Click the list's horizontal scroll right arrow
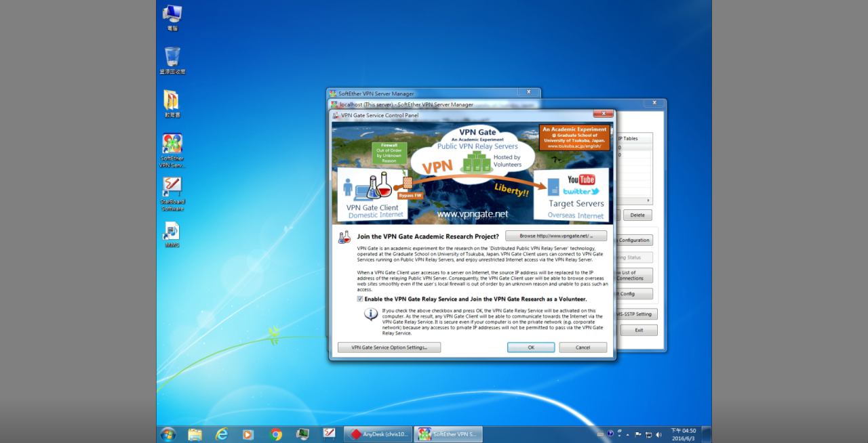 [648, 201]
